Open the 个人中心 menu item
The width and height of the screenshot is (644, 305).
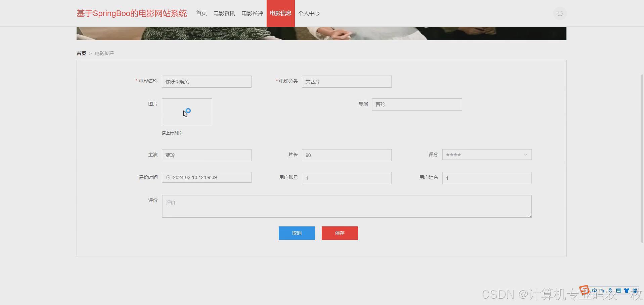coord(309,13)
